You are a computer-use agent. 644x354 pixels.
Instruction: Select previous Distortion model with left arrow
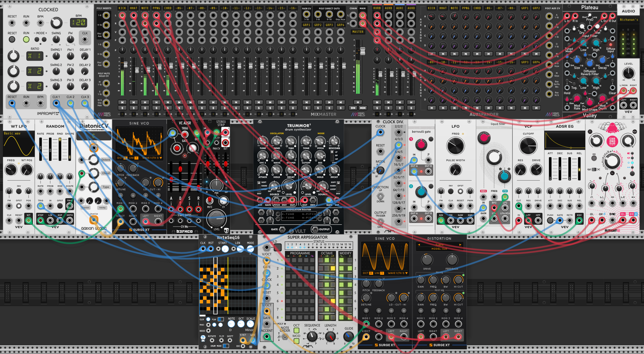coord(418,245)
